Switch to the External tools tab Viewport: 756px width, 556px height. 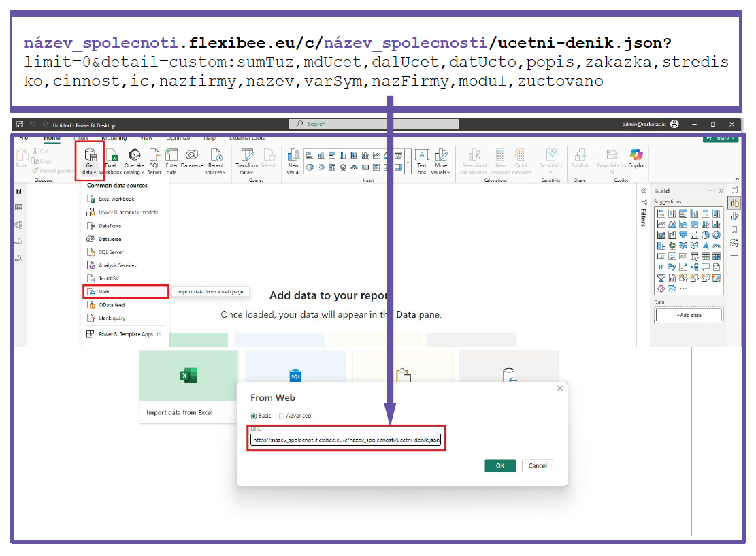pyautogui.click(x=247, y=138)
